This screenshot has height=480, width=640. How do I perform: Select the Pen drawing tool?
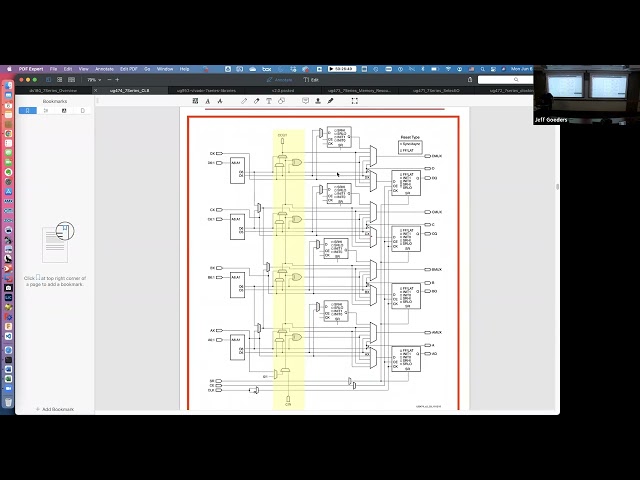tap(244, 101)
